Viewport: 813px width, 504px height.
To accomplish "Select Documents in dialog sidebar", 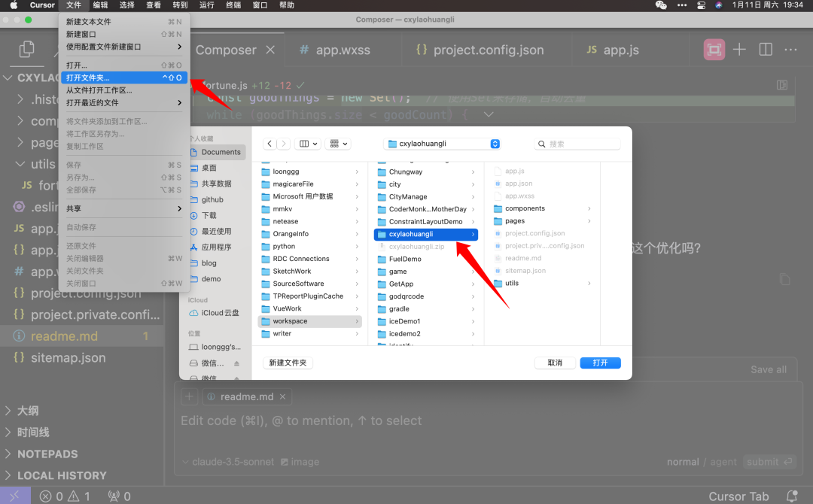I will 216,152.
